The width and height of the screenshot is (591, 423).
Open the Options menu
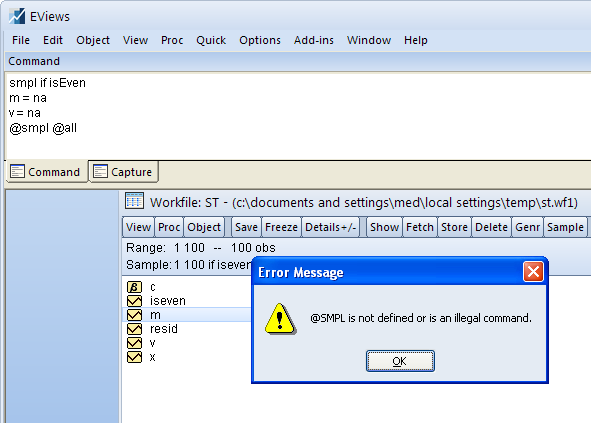point(260,40)
